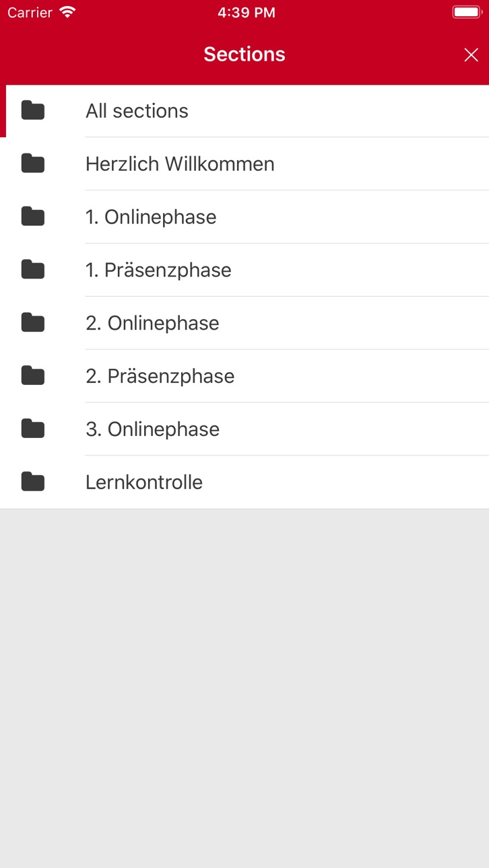489x868 pixels.
Task: Select the 2. Onlinephase label
Action: 152,324
